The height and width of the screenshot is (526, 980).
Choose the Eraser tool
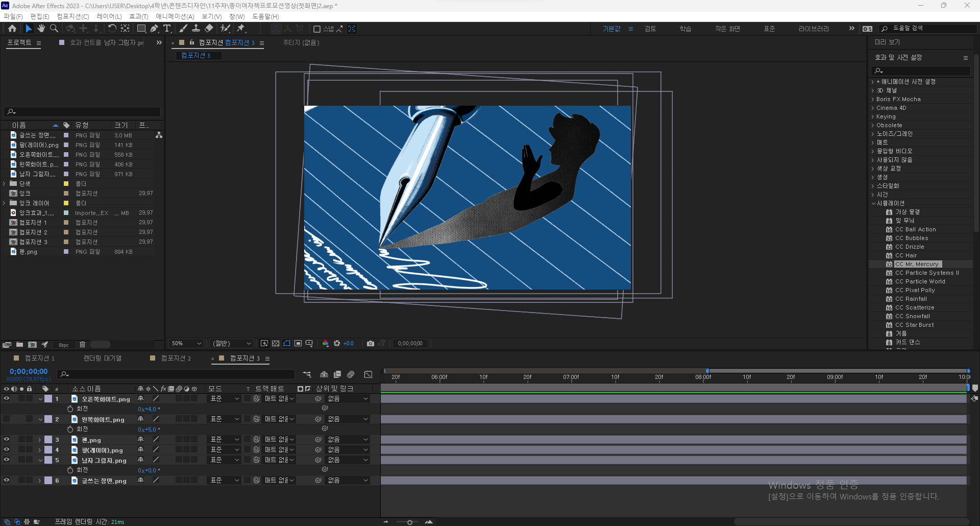point(209,29)
